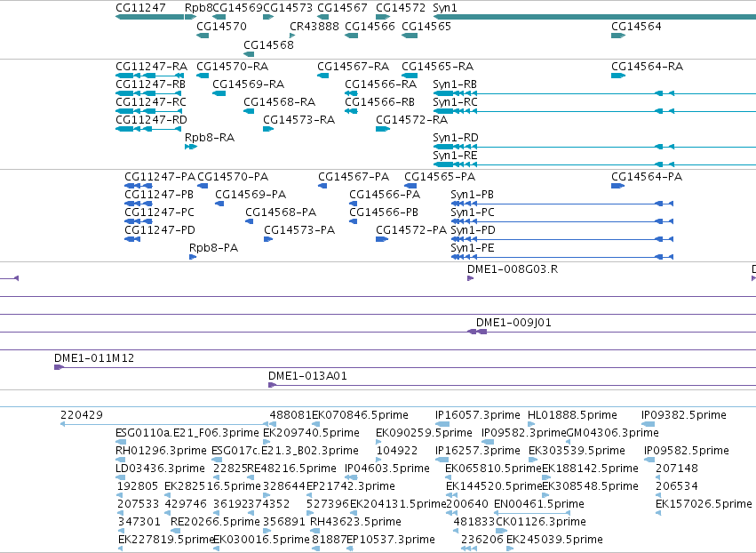Select EST RE20266.5prime label
Viewport: 756px width, 553px height.
tap(215, 522)
